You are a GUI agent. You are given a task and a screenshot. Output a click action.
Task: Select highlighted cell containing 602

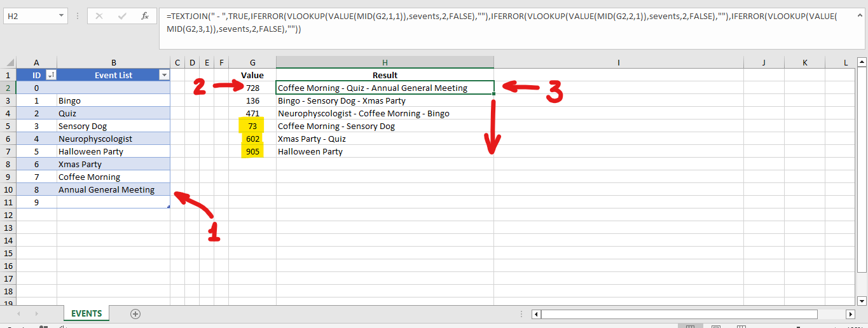coord(252,139)
